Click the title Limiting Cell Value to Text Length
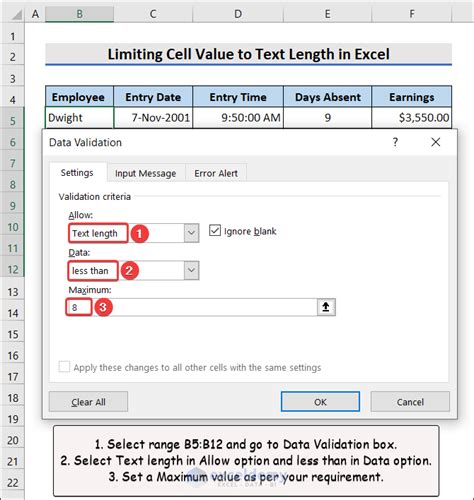The image size is (474, 500). 248,54
